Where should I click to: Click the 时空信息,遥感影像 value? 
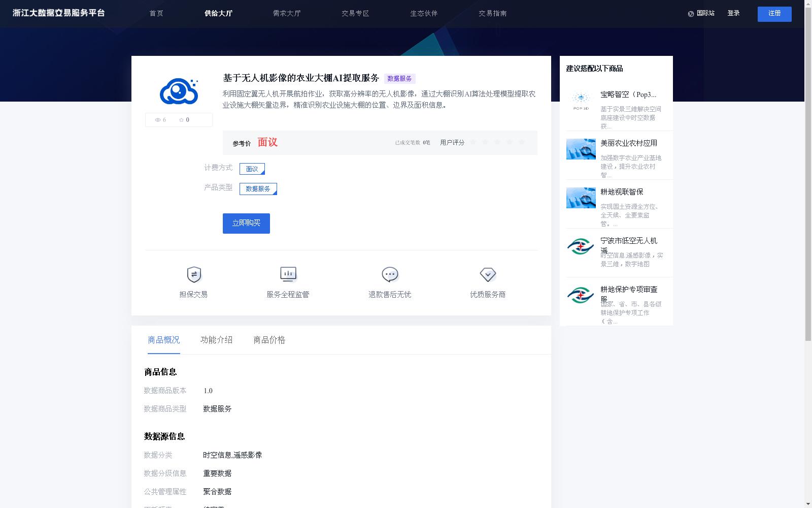pyautogui.click(x=232, y=455)
